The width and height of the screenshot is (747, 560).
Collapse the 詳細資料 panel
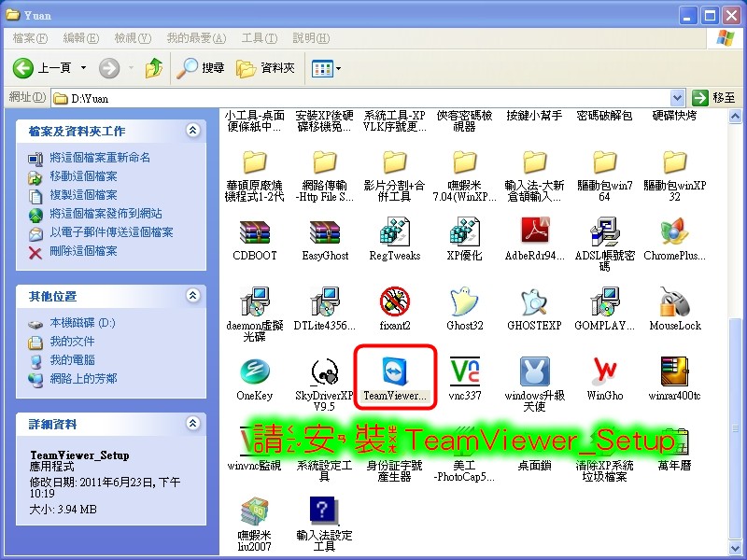click(x=193, y=423)
